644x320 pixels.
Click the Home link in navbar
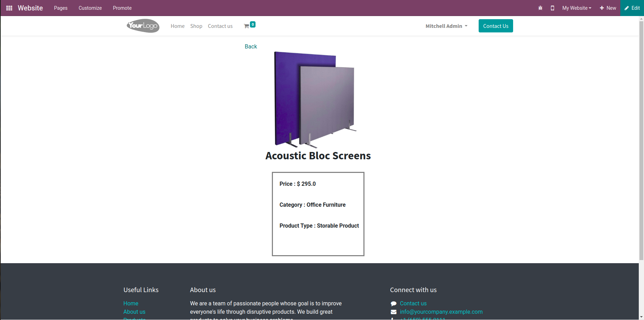(178, 26)
